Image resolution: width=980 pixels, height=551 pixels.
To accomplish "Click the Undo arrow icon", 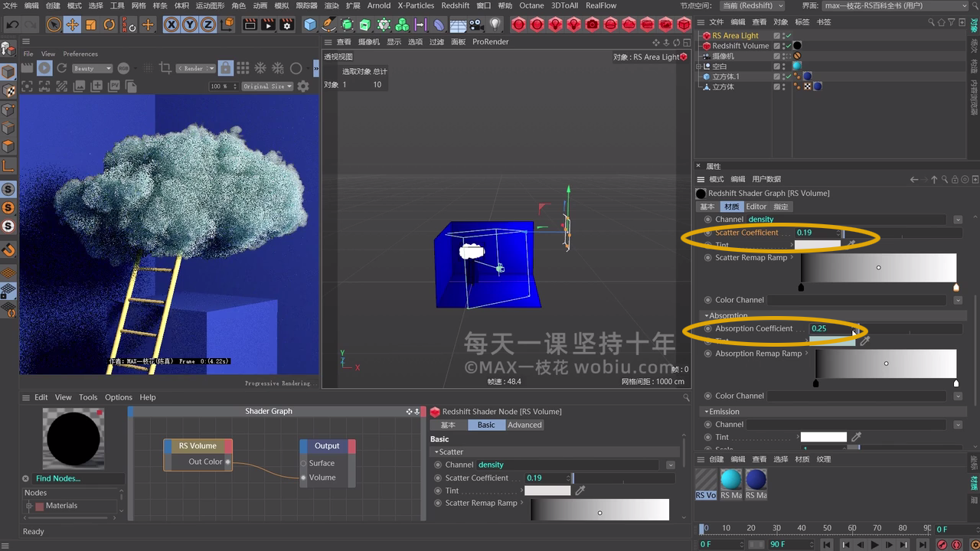I will click(12, 24).
